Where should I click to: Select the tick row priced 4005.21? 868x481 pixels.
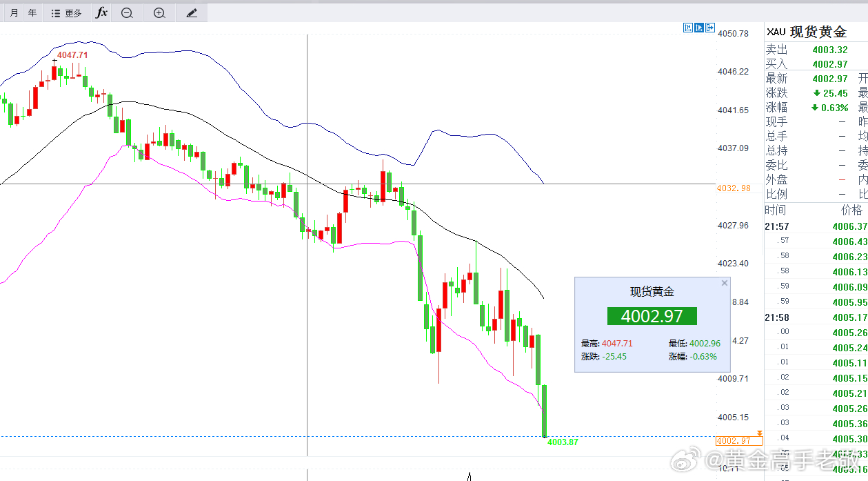(816, 393)
